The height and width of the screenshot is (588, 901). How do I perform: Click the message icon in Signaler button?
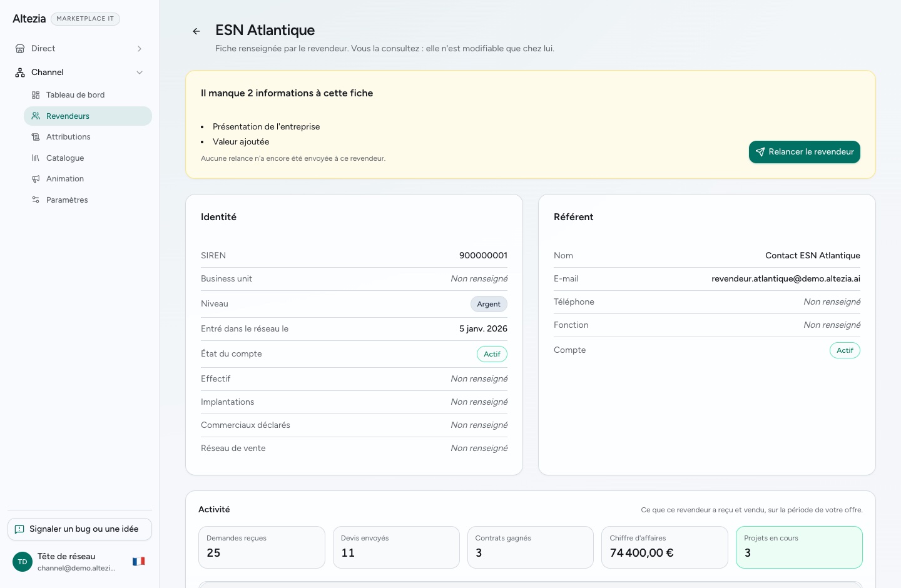[x=19, y=529]
